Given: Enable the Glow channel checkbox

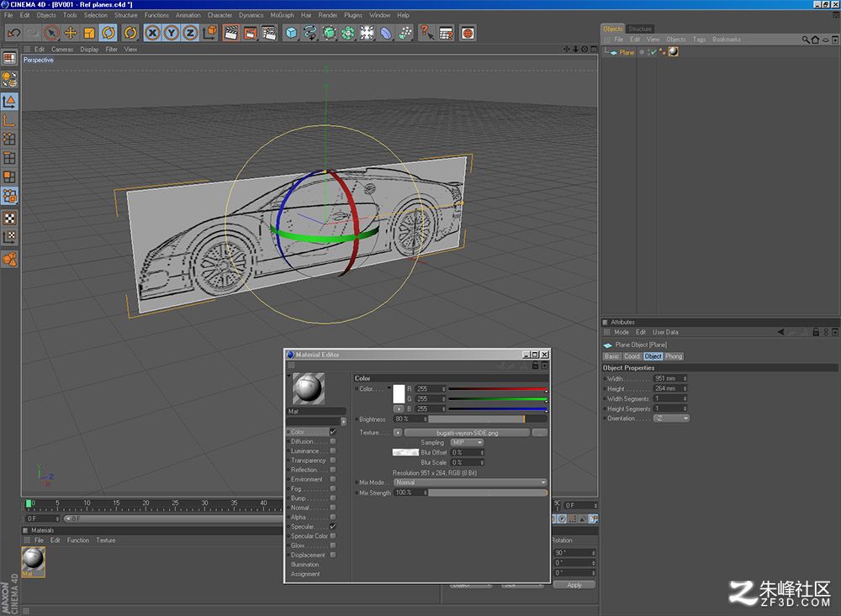Looking at the screenshot, I should [333, 545].
